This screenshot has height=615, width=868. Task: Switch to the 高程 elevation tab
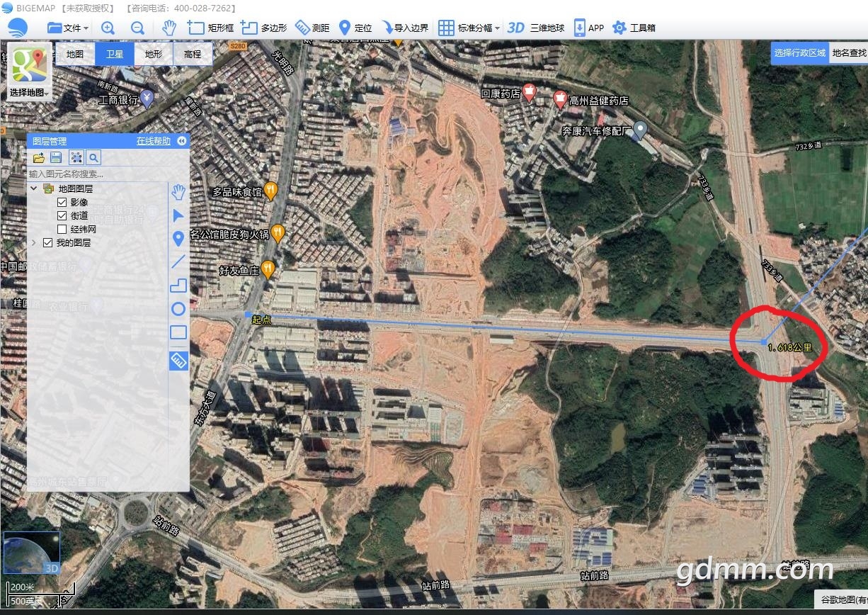pyautogui.click(x=192, y=54)
